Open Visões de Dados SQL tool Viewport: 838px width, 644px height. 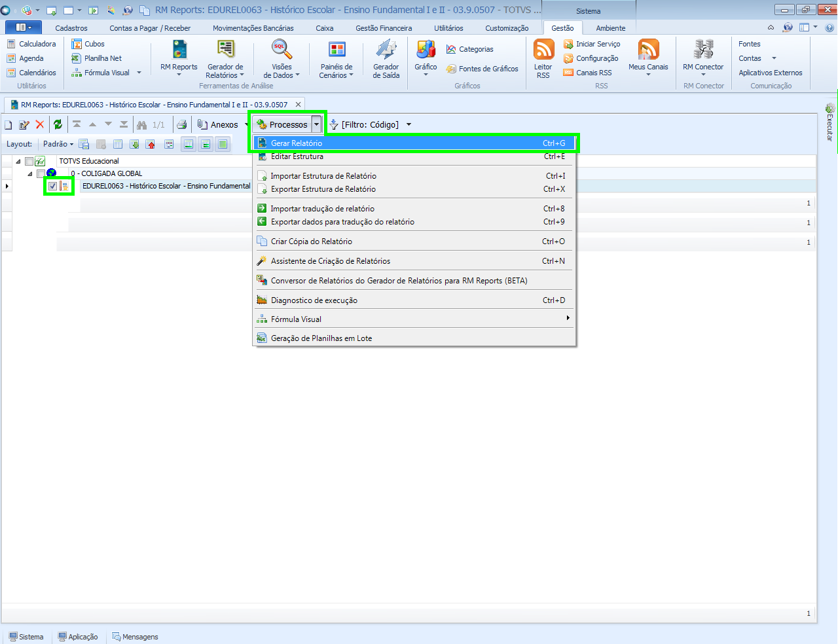[282, 59]
